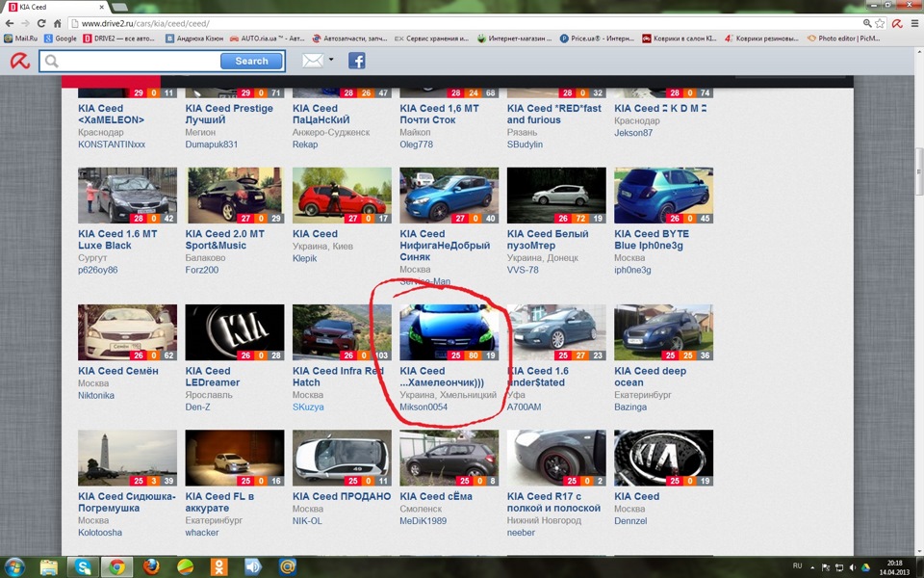Click the browser Back arrow
This screenshot has width=924, height=578.
10,23
